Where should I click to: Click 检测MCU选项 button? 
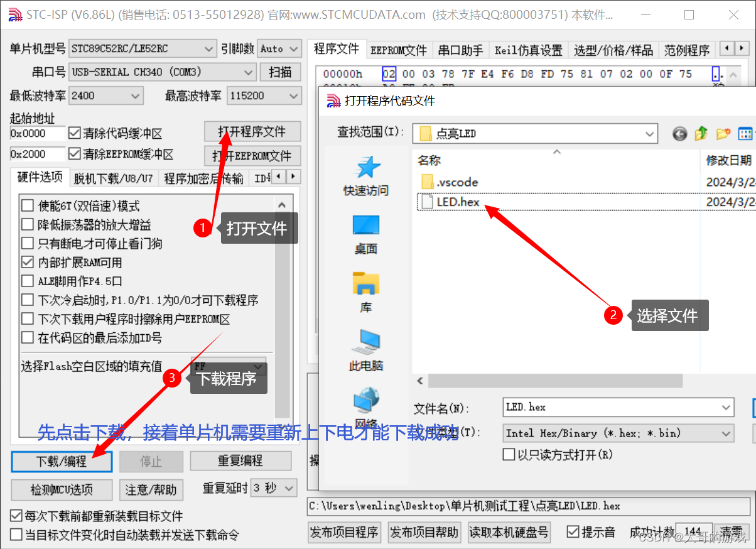click(x=62, y=490)
